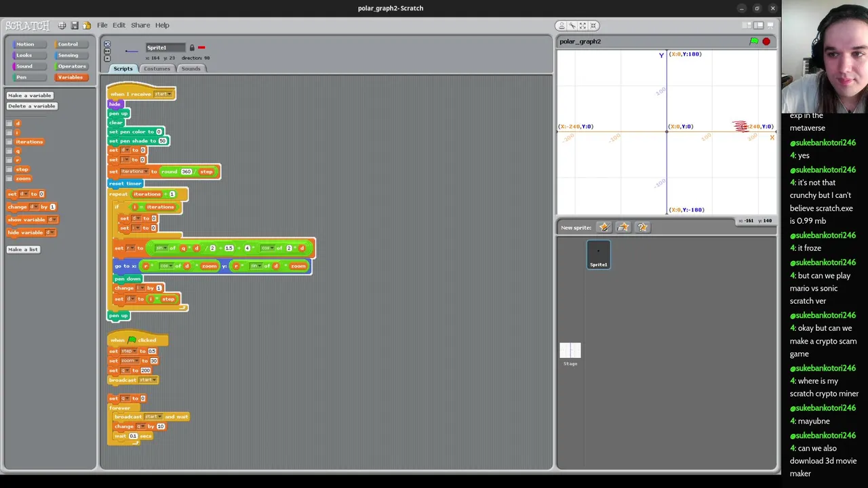
Task: Open variable dropdown in palette 'set d to' block
Action: pyautogui.click(x=25, y=194)
